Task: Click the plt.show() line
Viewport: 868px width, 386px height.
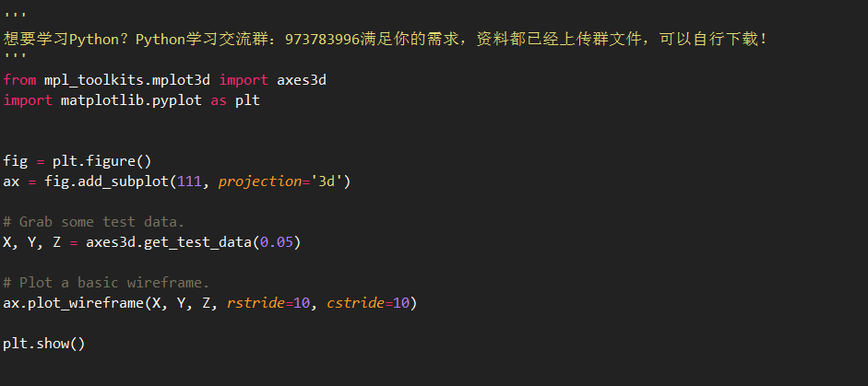Action: click(44, 344)
